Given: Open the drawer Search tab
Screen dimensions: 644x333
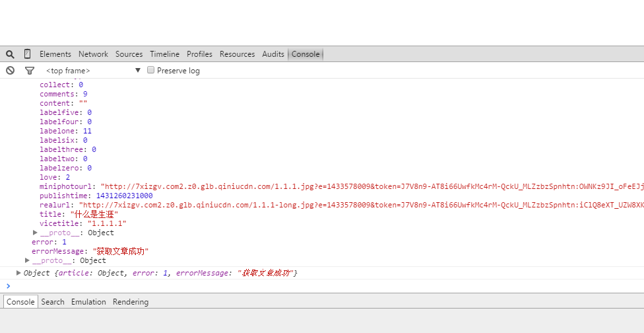Looking at the screenshot, I should (x=53, y=302).
